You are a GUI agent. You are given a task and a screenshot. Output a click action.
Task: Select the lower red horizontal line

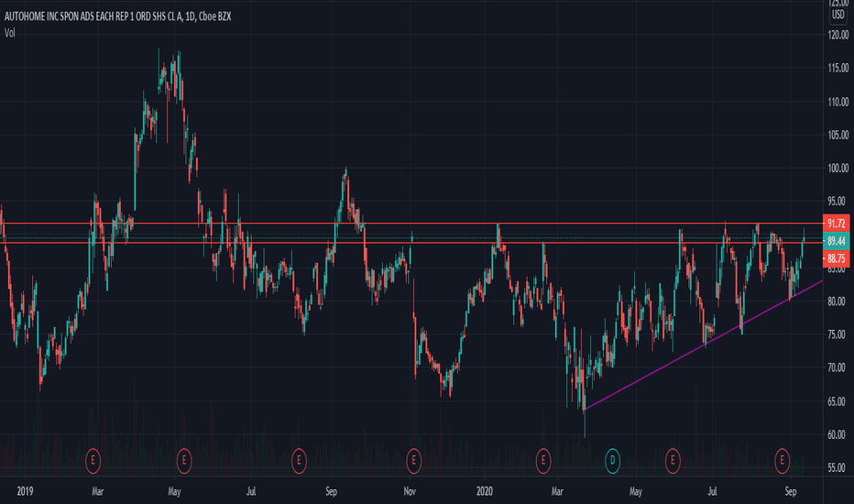pos(411,243)
